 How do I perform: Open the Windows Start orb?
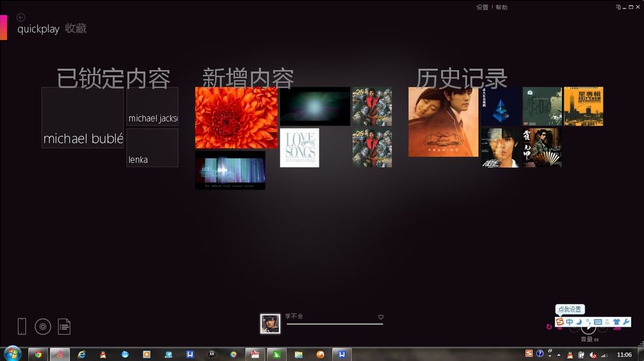pos(12,354)
